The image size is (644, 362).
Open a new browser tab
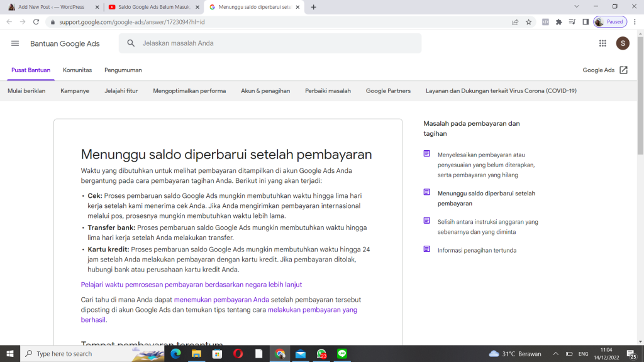314,7
